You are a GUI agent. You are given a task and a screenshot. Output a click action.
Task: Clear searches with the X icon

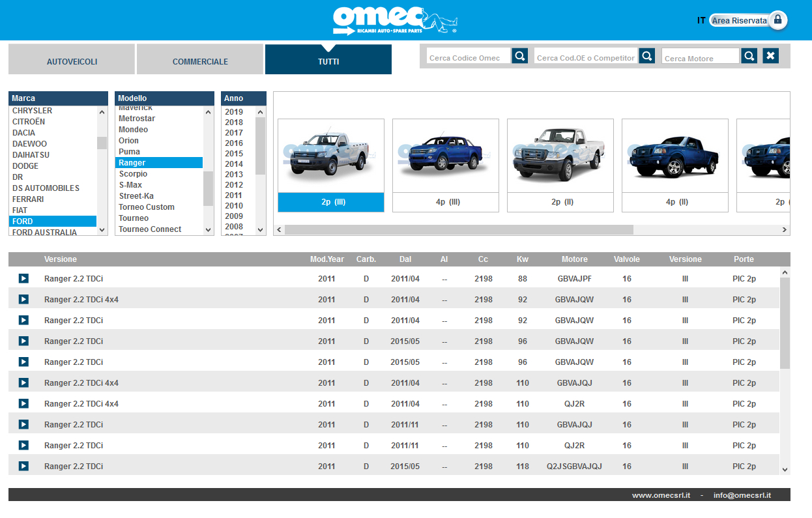(770, 56)
